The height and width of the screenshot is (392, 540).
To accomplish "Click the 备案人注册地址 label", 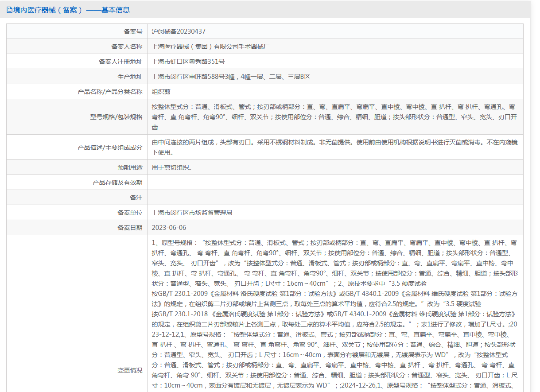I will (121, 62).
